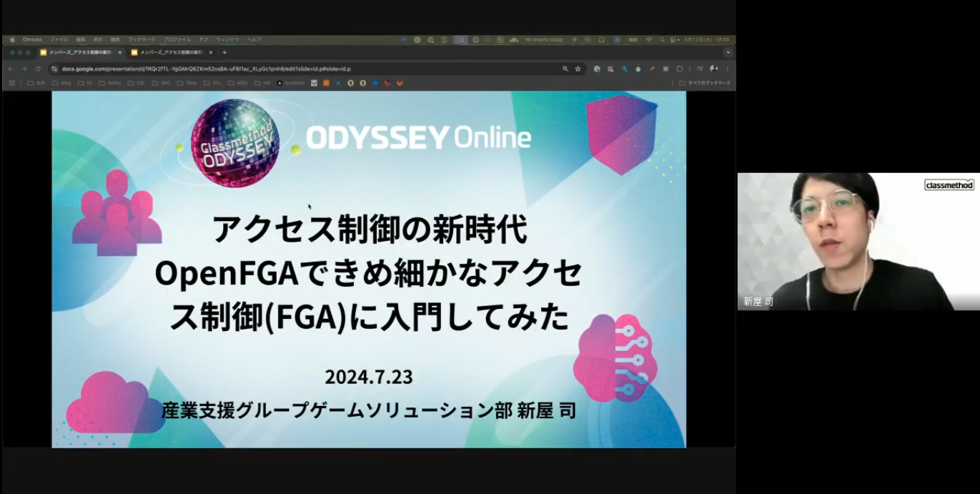Screen dimensions: 980x494
Task: Open Chrome three-dot menu
Action: [x=728, y=69]
